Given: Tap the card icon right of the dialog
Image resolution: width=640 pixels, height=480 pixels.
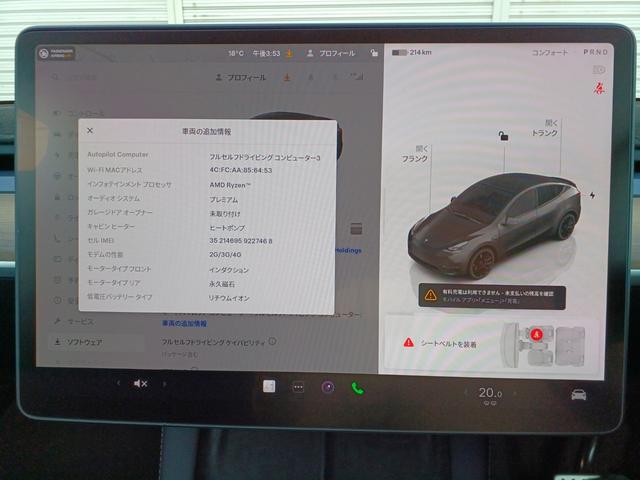Looking at the screenshot, I should pos(356,229).
